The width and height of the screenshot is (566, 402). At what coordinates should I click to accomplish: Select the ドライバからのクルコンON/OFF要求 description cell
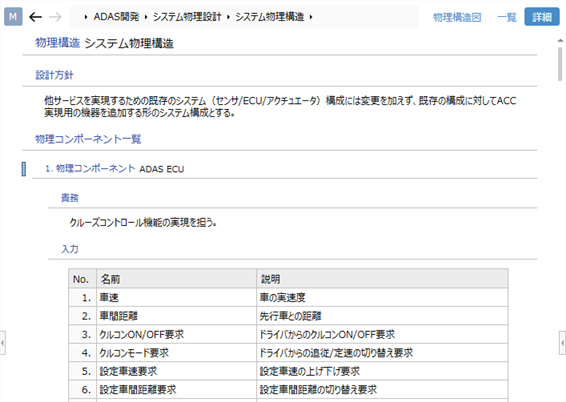pyautogui.click(x=382, y=335)
